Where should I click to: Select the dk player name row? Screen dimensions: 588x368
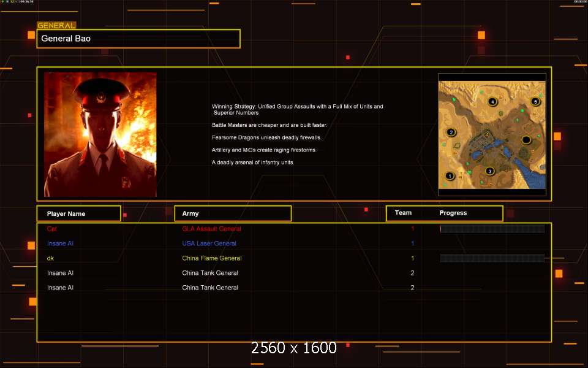[50, 258]
